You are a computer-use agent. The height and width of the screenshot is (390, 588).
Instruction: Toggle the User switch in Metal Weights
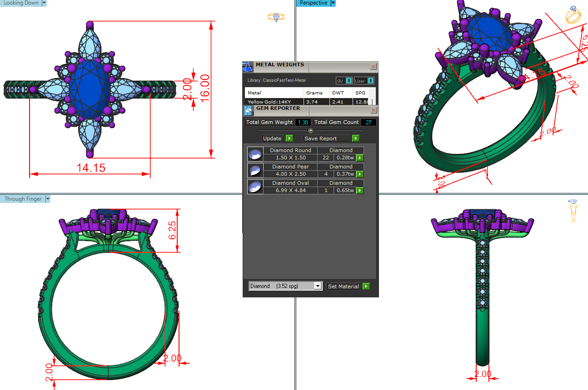pos(364,81)
